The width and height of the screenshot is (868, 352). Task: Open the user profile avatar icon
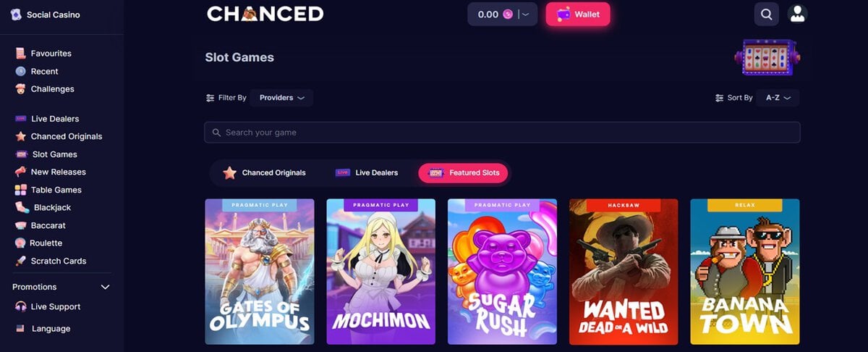tap(797, 14)
